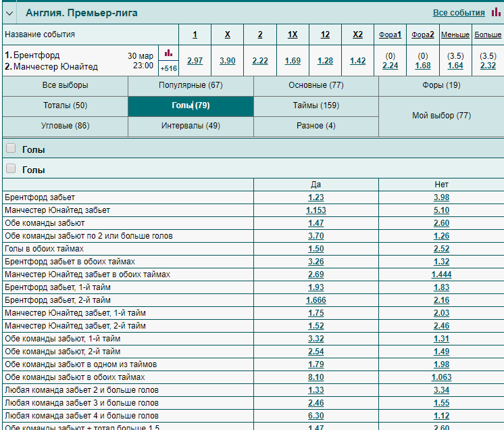Image resolution: width=504 pixels, height=430 pixels.
Task: Switch to the Все выборы tab
Action: coord(66,85)
